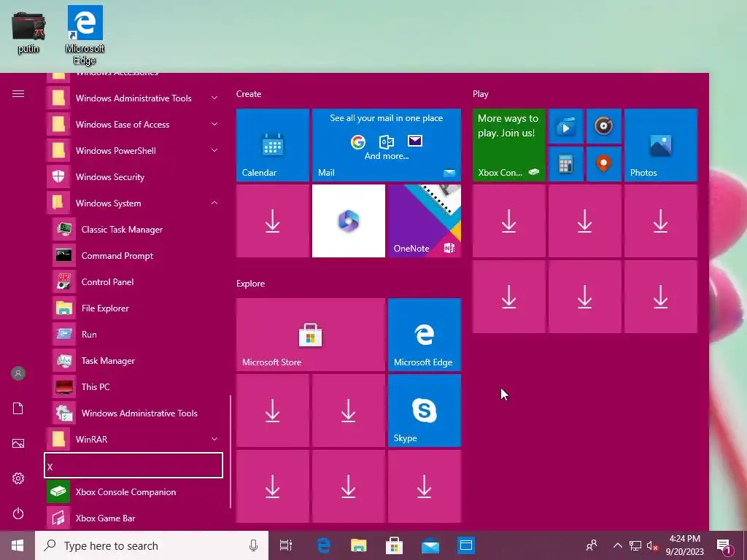The height and width of the screenshot is (560, 747).
Task: Open Xbox Game Bar
Action: 134,518
